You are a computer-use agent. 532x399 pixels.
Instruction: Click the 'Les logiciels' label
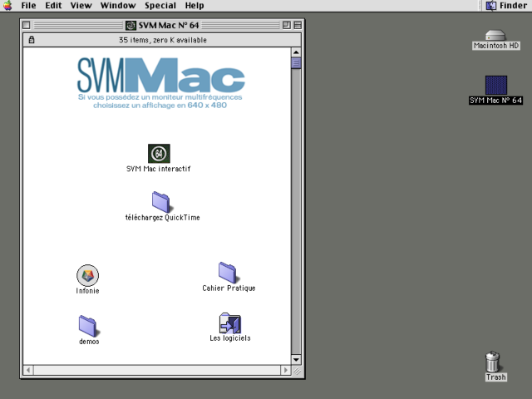[230, 338]
